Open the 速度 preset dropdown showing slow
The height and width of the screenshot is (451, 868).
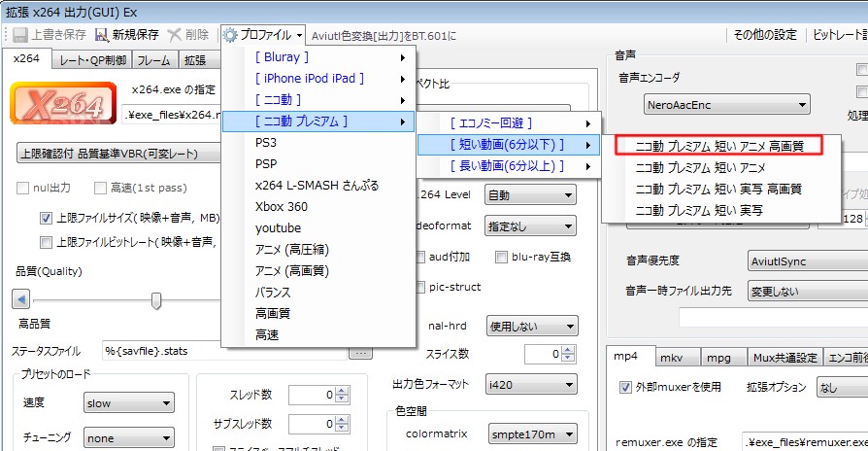(x=128, y=403)
